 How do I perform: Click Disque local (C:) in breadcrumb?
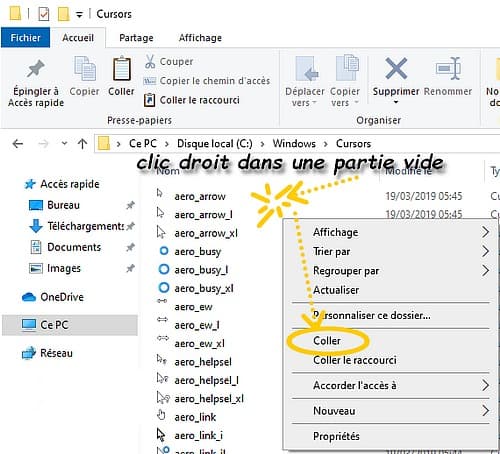pos(215,144)
